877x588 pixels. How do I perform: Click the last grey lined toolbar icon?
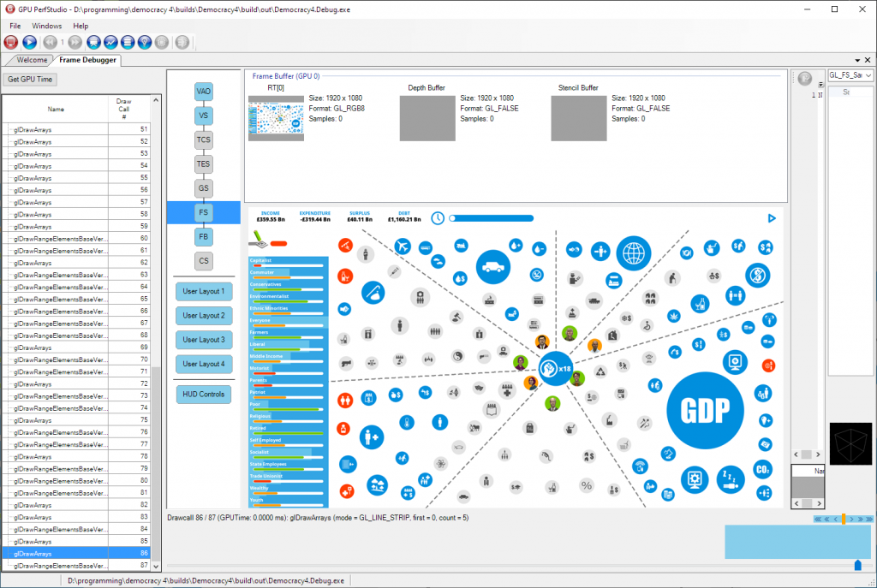182,42
